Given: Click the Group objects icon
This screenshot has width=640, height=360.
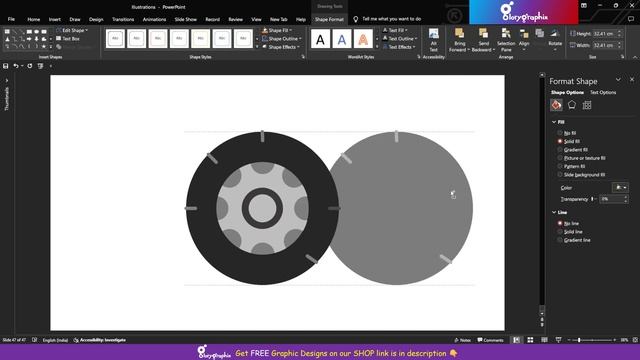Looking at the screenshot, I should (540, 33).
